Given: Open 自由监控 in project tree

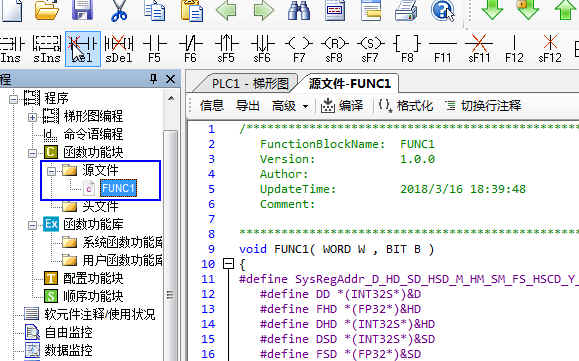Looking at the screenshot, I should click(58, 332).
